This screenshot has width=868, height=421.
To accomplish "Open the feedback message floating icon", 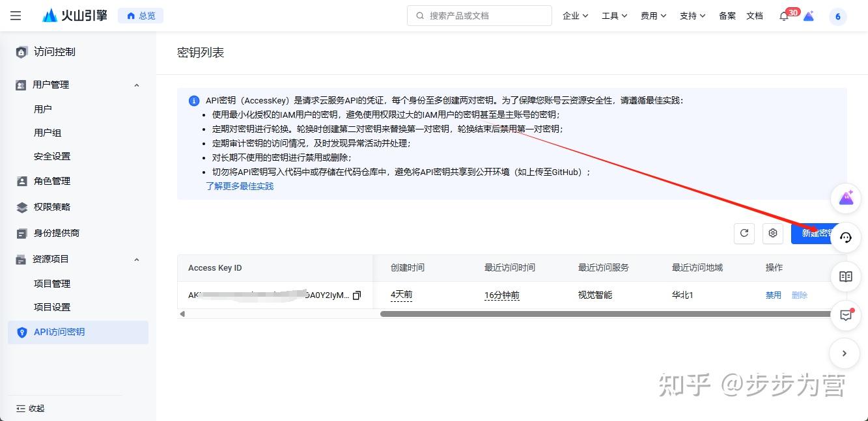I will click(846, 316).
